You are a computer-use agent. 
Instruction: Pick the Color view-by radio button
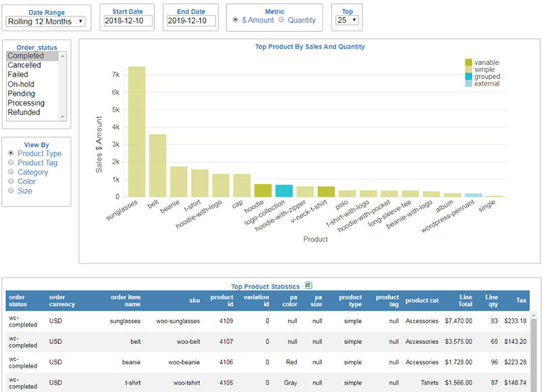tap(11, 182)
